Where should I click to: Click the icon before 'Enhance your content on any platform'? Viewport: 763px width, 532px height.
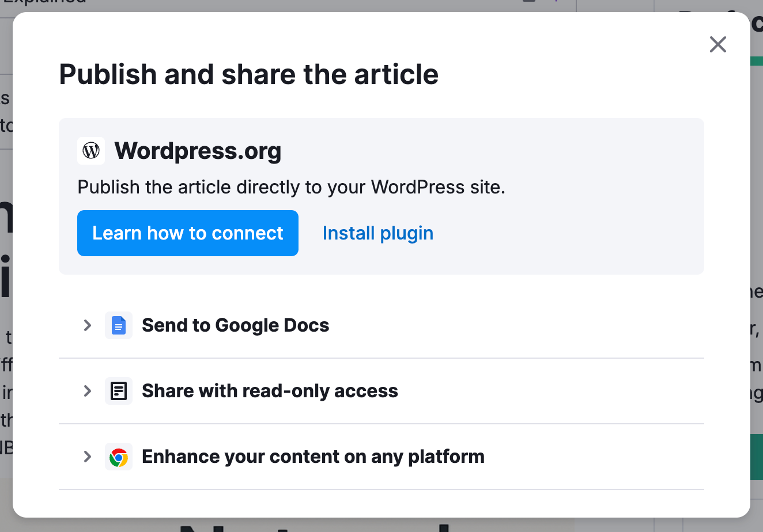(119, 457)
